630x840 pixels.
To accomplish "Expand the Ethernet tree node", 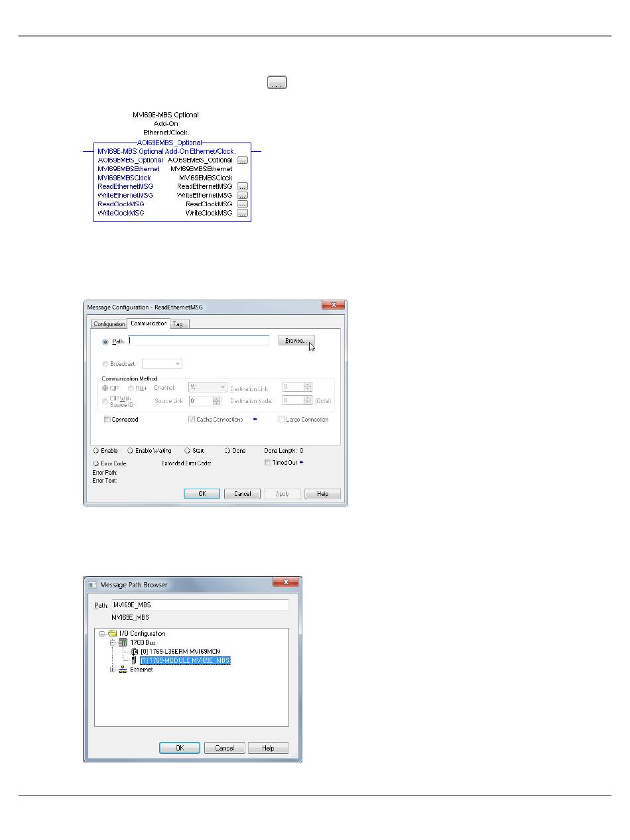I will (112, 670).
